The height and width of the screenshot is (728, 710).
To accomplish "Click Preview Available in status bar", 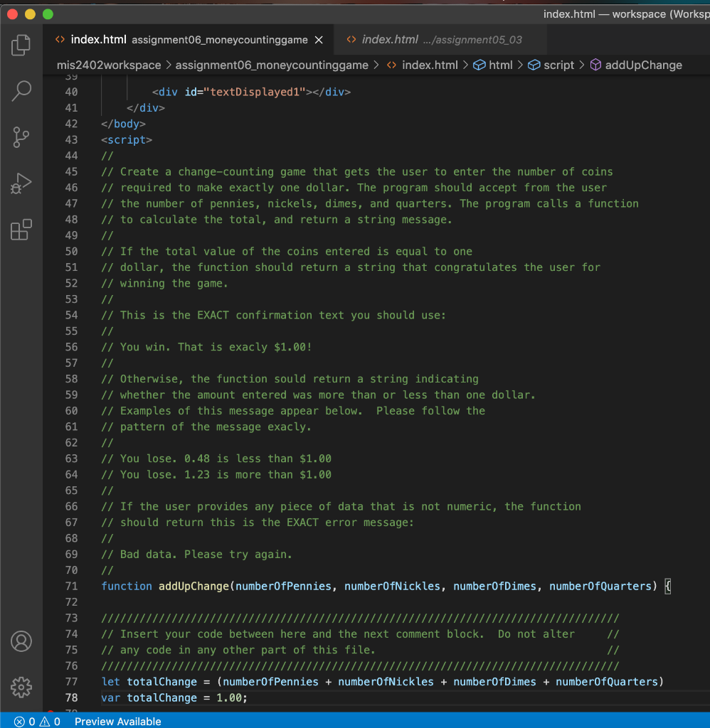I will coord(117,721).
